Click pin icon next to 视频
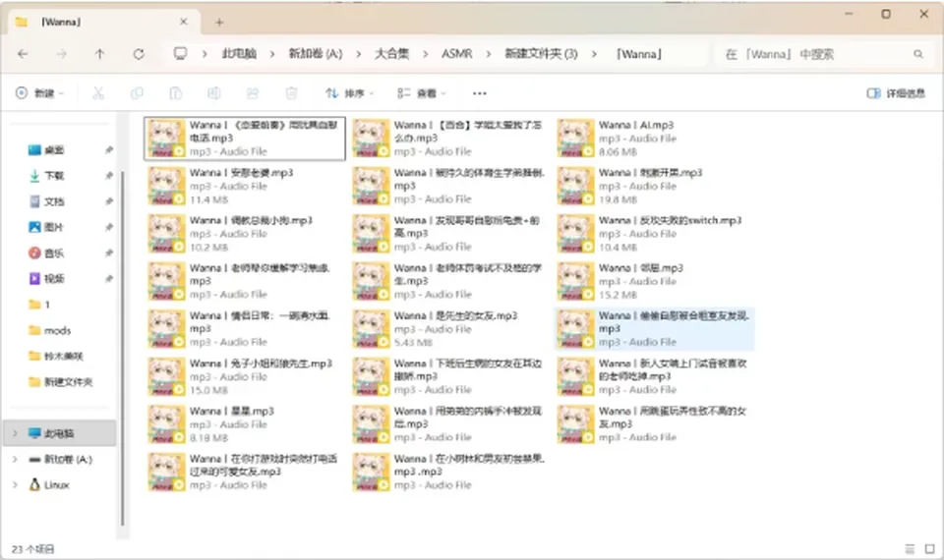Viewport: 944px width, 560px height. pyautogui.click(x=109, y=279)
